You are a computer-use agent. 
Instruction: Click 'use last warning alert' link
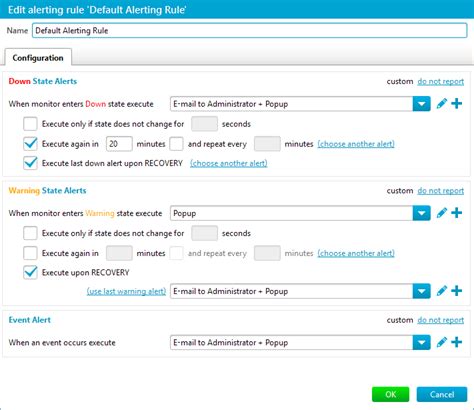point(126,291)
